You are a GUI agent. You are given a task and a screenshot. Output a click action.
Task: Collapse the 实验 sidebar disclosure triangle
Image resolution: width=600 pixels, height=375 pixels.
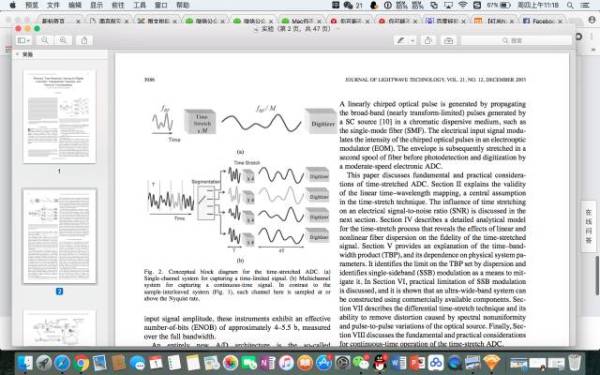tap(17, 54)
